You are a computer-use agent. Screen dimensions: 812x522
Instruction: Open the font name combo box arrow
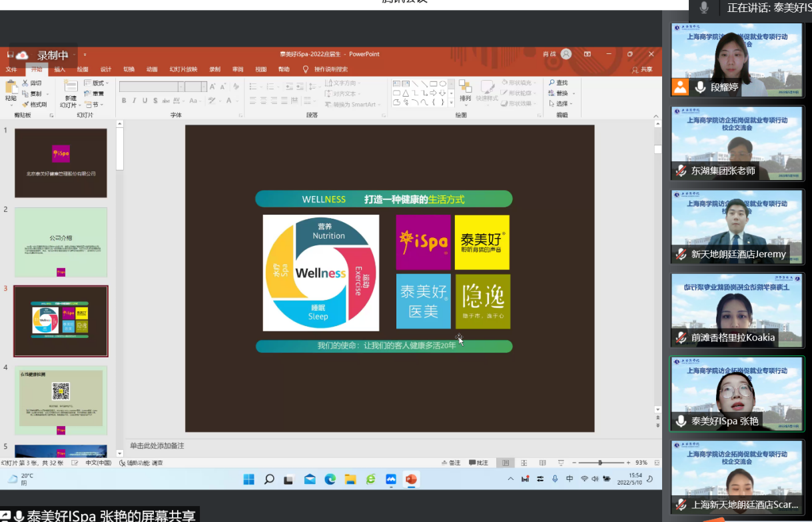(x=181, y=87)
